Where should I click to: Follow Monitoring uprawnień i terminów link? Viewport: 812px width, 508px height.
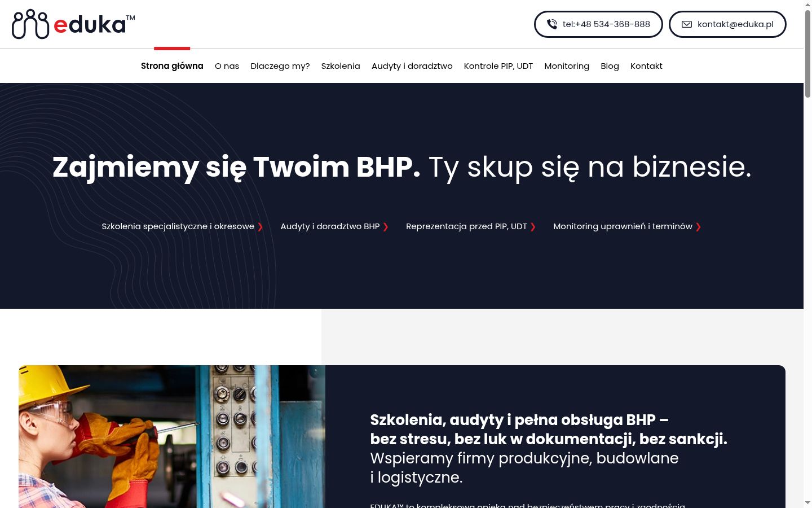point(627,226)
